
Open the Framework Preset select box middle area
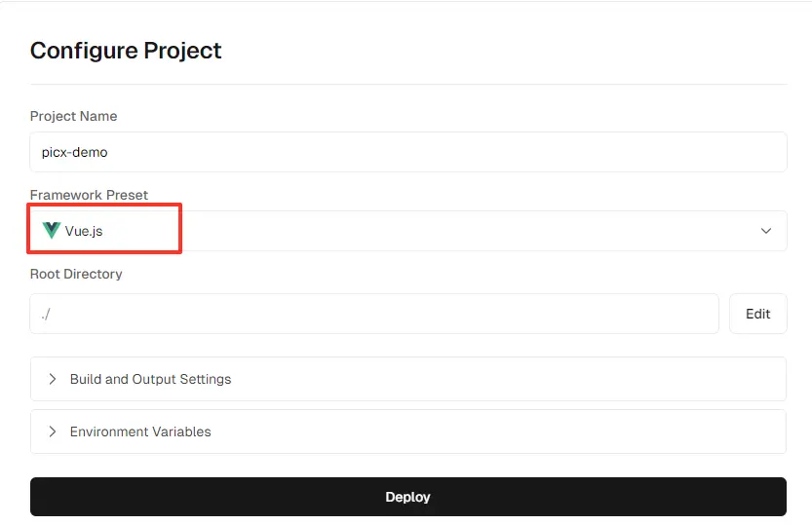(408, 231)
